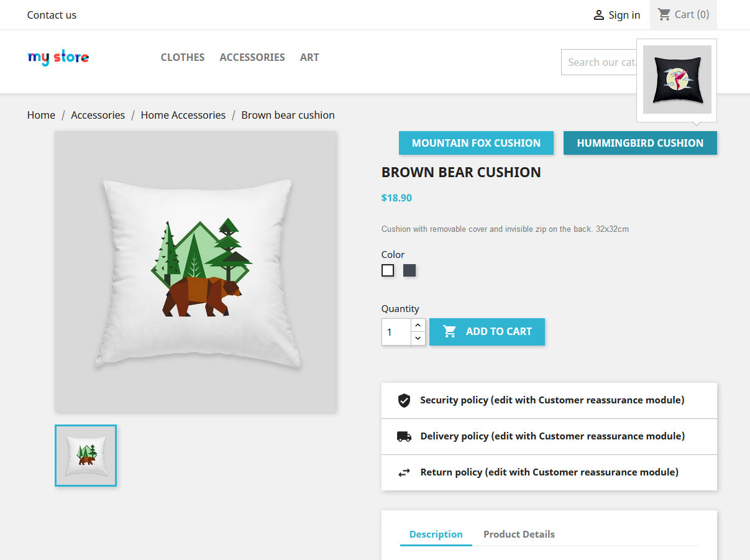Click the my store logo
The width and height of the screenshot is (750, 560).
(x=58, y=58)
